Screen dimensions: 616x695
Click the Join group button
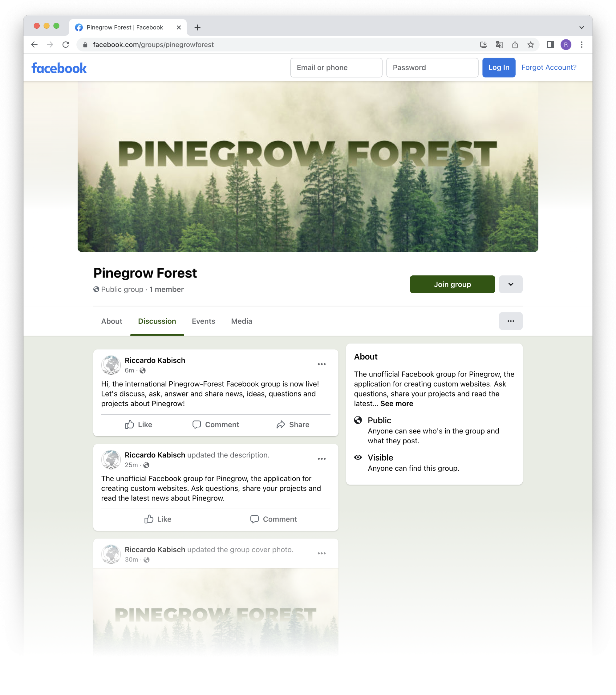pos(452,284)
